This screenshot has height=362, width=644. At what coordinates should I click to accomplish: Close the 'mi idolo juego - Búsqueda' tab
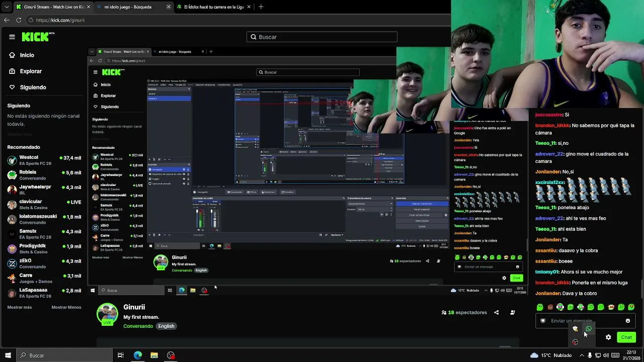[169, 7]
